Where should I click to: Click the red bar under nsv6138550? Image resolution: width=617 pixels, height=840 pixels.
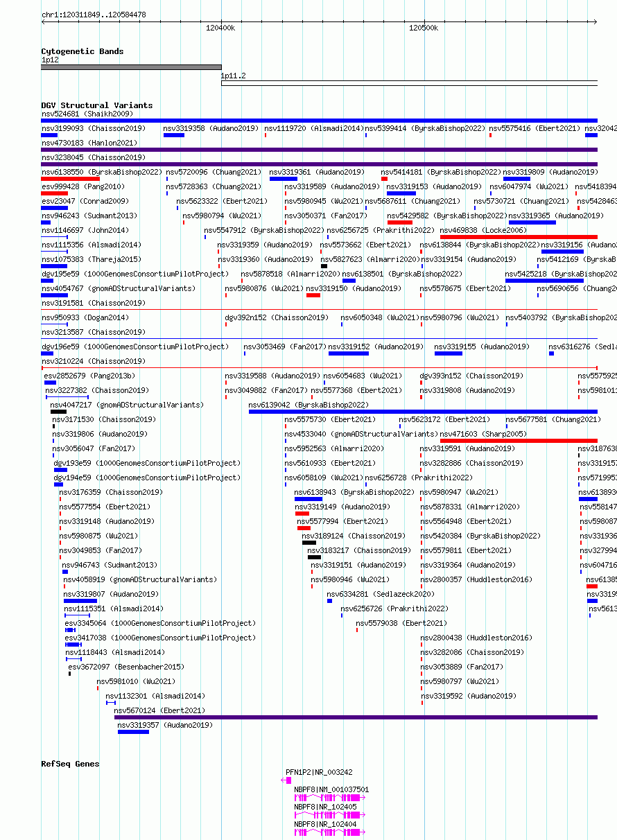coord(70,179)
